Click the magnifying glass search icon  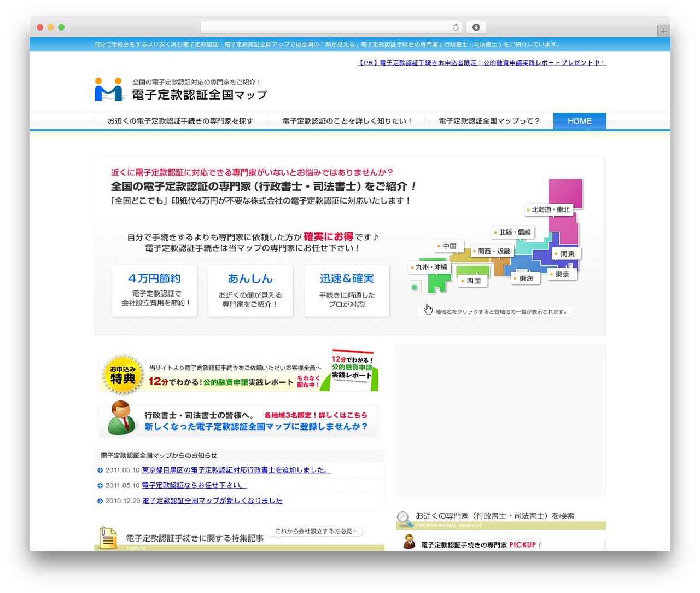click(x=405, y=519)
